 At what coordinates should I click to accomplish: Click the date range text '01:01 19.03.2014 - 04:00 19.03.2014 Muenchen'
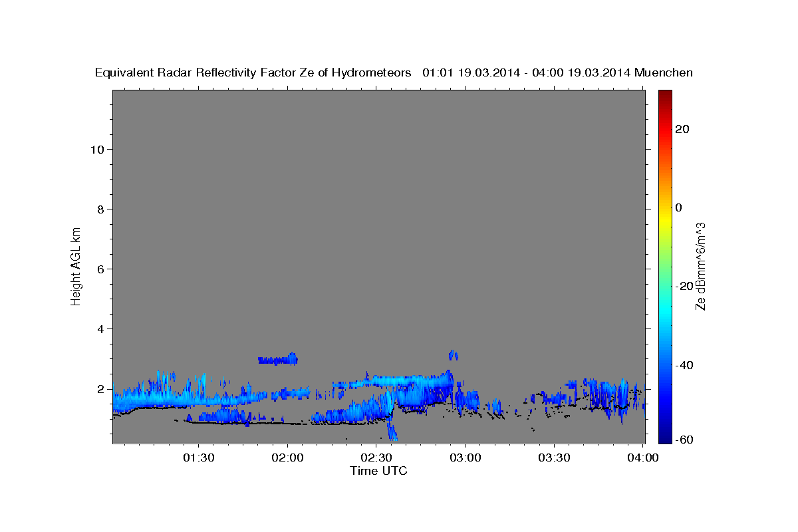pos(558,73)
